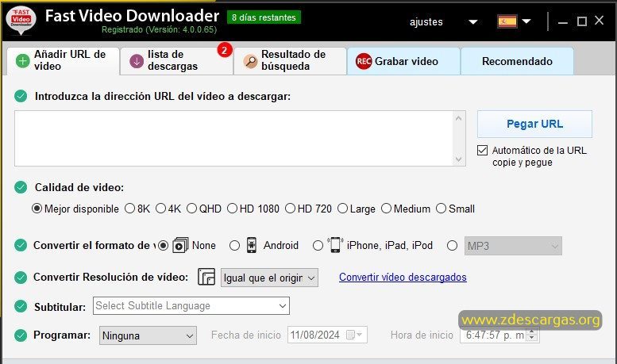Switch to Recomendado tab
The height and width of the screenshot is (364, 617).
(x=517, y=61)
